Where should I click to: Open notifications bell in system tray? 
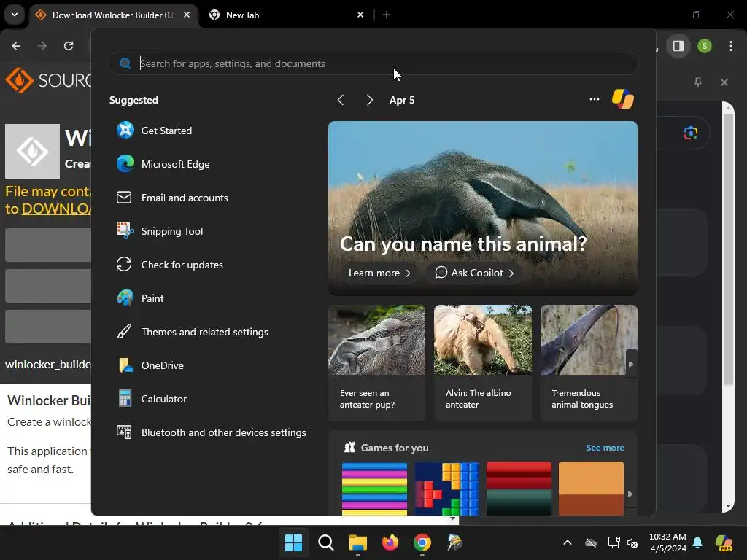tap(697, 542)
